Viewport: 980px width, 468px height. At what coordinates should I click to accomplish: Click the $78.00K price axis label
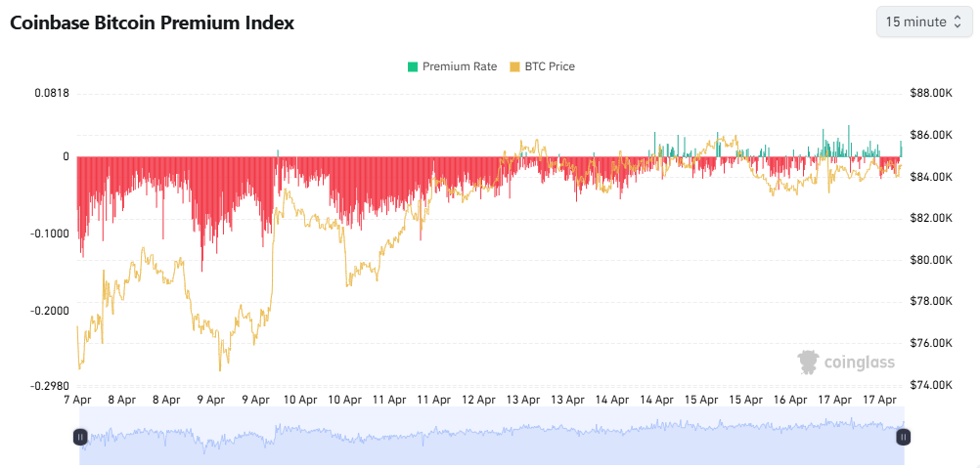(x=931, y=301)
